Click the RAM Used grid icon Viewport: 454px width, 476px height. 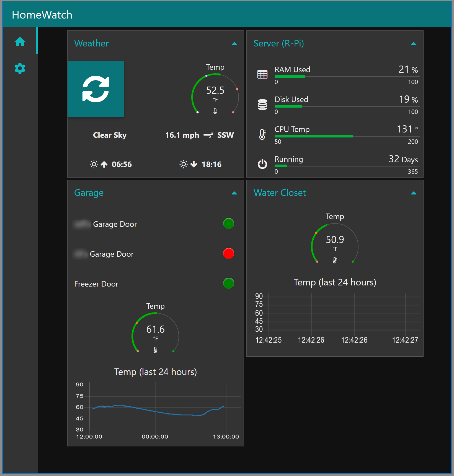[x=262, y=74]
